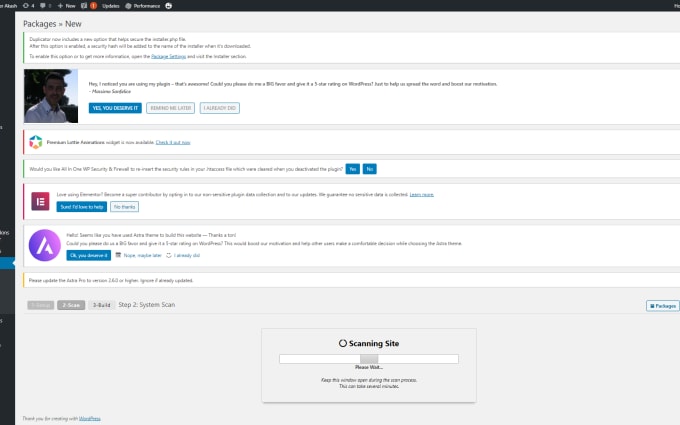
Task: Click the Astra Pro update notice text
Action: point(111,281)
